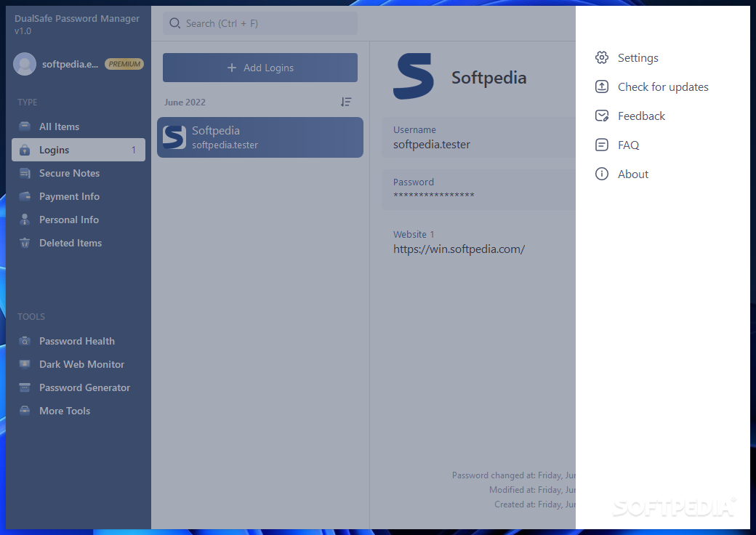The width and height of the screenshot is (756, 535).
Task: Click the user avatar picture
Action: click(25, 64)
